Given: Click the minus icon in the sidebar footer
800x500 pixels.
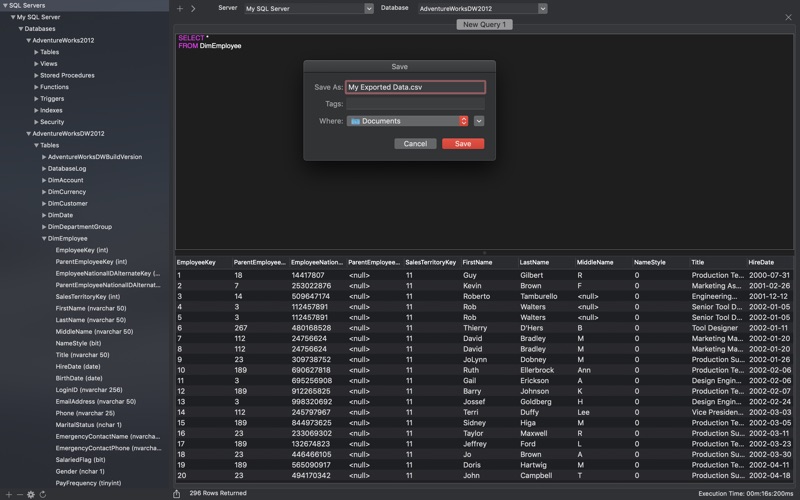Looking at the screenshot, I should [19, 494].
